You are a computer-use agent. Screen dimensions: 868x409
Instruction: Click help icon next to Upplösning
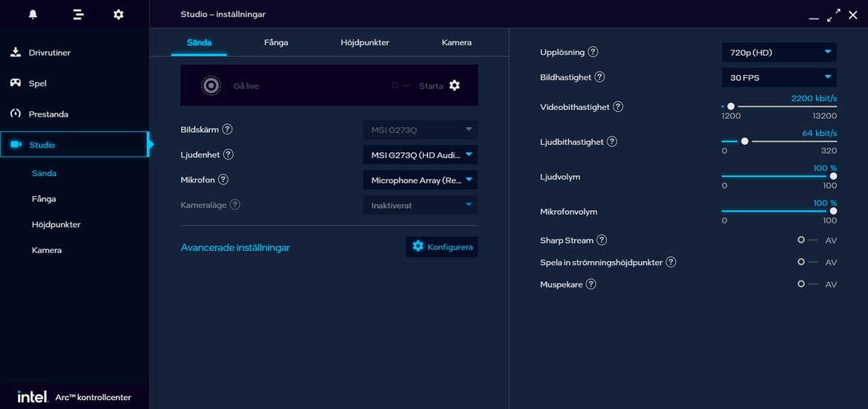593,52
